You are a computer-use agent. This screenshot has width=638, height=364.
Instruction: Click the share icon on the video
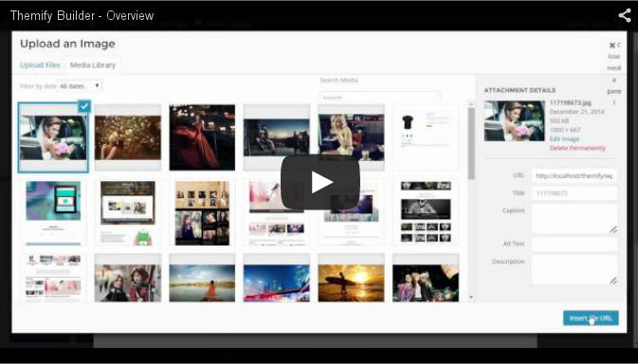point(625,15)
